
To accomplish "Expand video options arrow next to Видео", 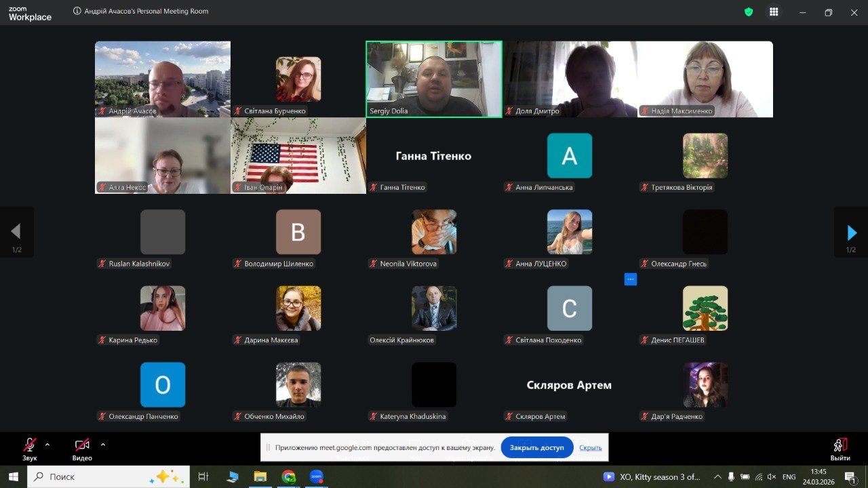I will click(x=103, y=445).
